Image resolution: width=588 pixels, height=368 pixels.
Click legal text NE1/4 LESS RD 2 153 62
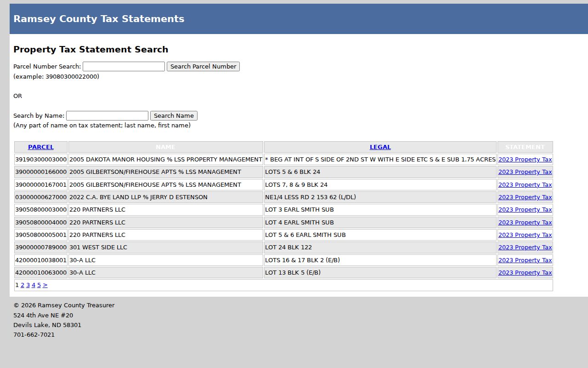[x=311, y=197]
